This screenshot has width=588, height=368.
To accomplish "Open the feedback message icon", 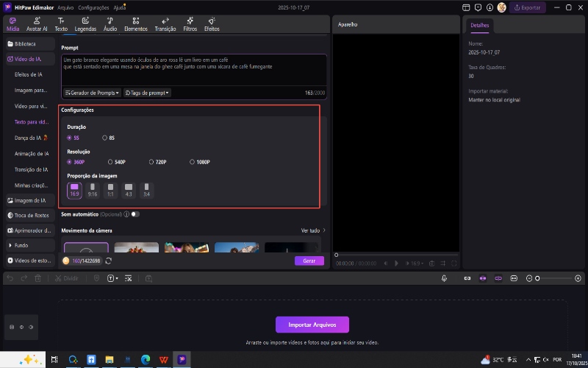I will coord(478,7).
